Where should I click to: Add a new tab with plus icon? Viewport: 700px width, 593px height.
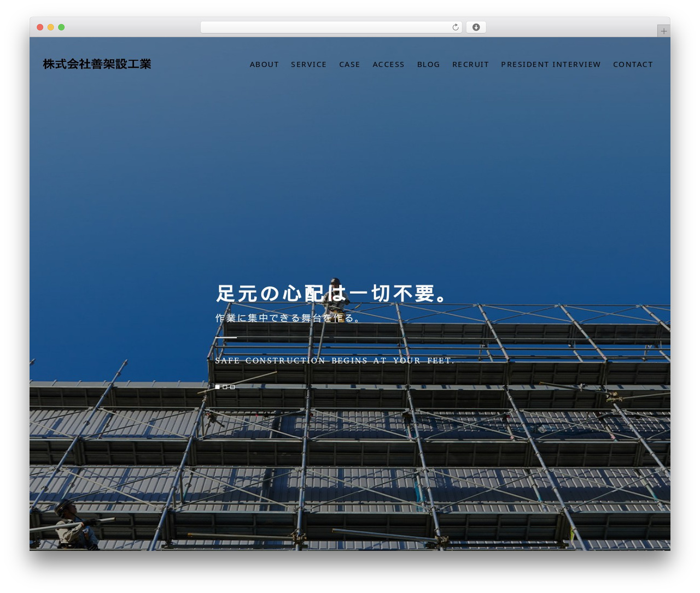click(663, 31)
